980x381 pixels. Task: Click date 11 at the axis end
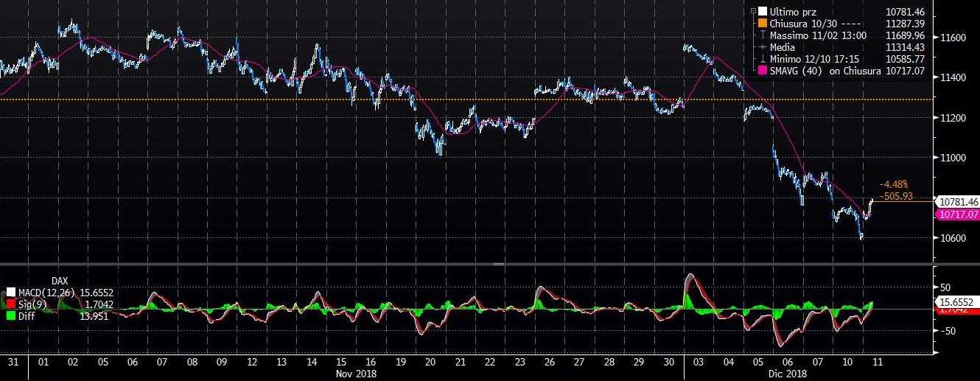(x=879, y=363)
